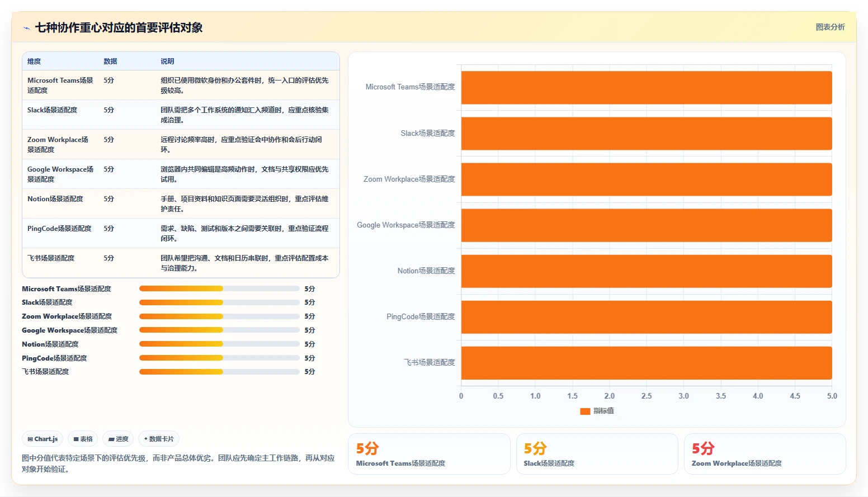The width and height of the screenshot is (868, 497).
Task: Click the Slack场景适配度 progress bar
Action: click(219, 302)
